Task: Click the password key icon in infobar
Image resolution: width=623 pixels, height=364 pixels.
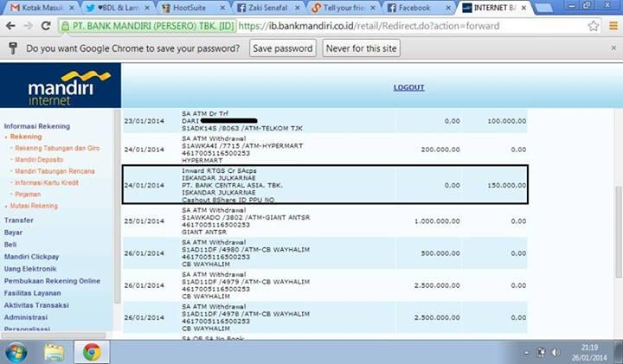Action: pyautogui.click(x=13, y=48)
